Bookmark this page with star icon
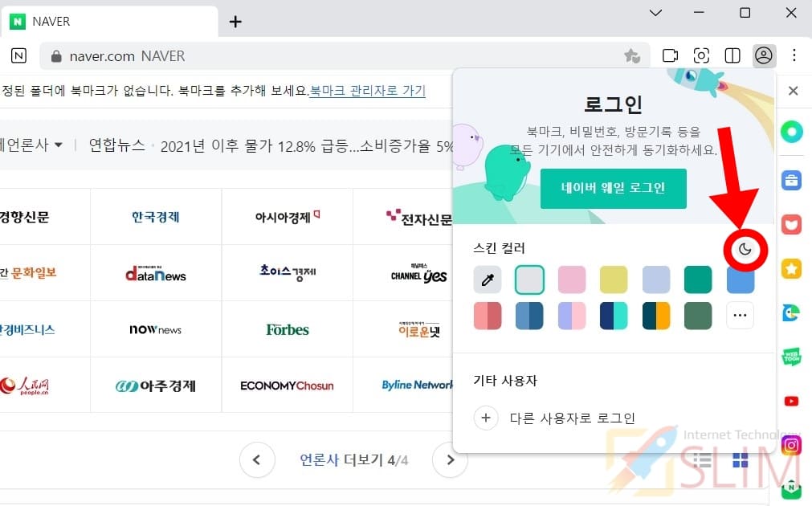The image size is (812, 506). click(x=632, y=55)
